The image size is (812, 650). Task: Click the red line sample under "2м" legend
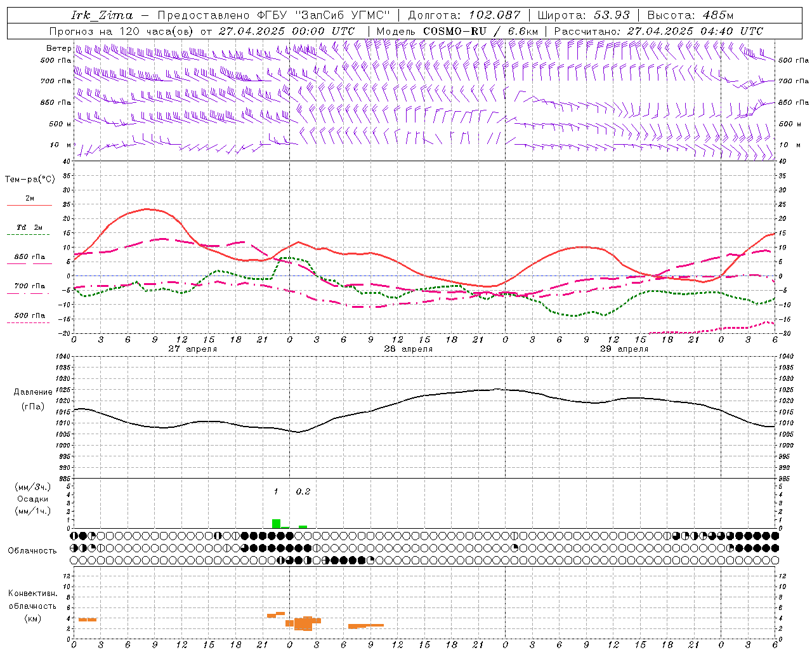pyautogui.click(x=29, y=206)
